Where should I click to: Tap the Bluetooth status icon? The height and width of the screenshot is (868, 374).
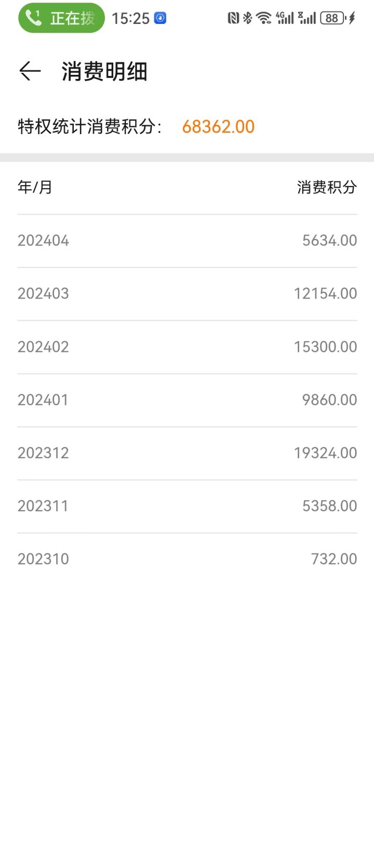(x=247, y=18)
